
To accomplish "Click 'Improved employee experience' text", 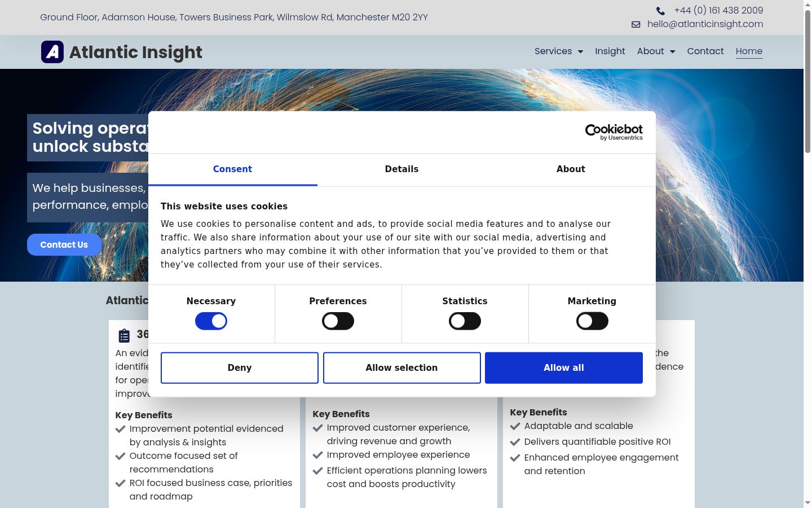I will pyautogui.click(x=398, y=455).
